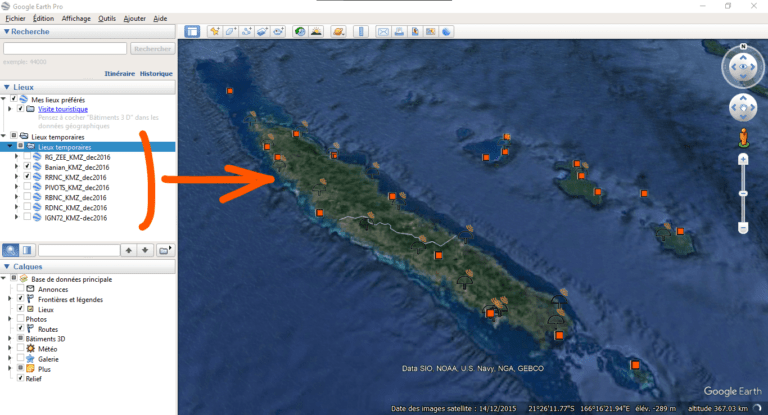Toggle sunlight across the landscape icon

pyautogui.click(x=316, y=32)
